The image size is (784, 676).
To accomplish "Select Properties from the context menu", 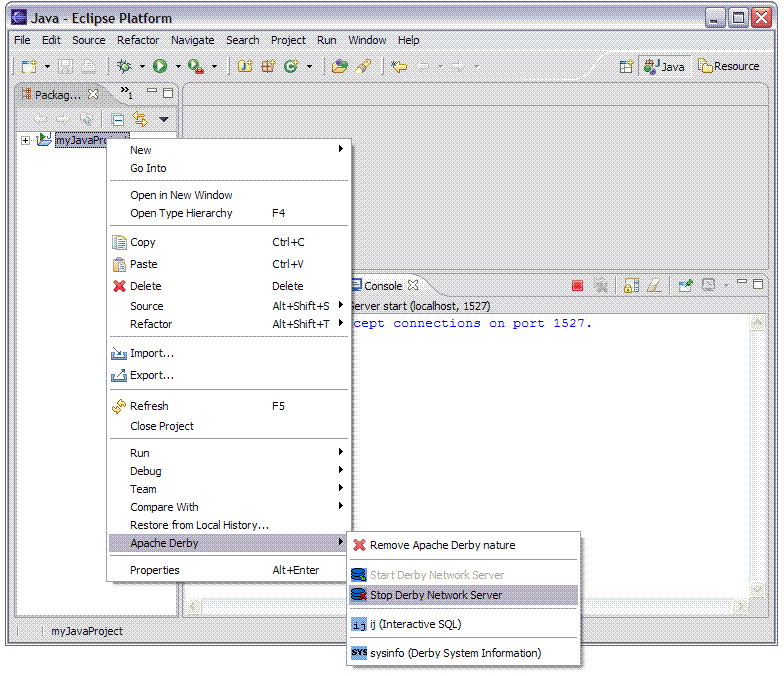I will pyautogui.click(x=155, y=570).
